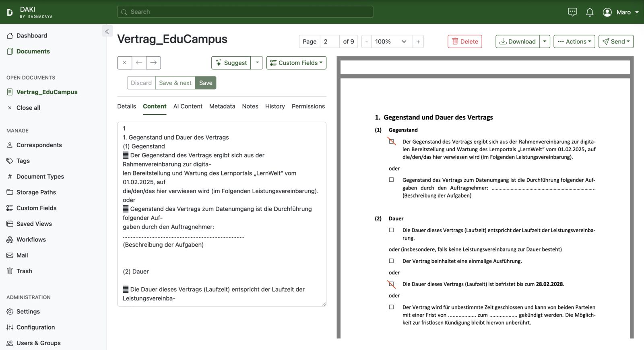Viewport: 644px width, 350px height.
Task: Click the Save & next button
Action: (x=175, y=83)
